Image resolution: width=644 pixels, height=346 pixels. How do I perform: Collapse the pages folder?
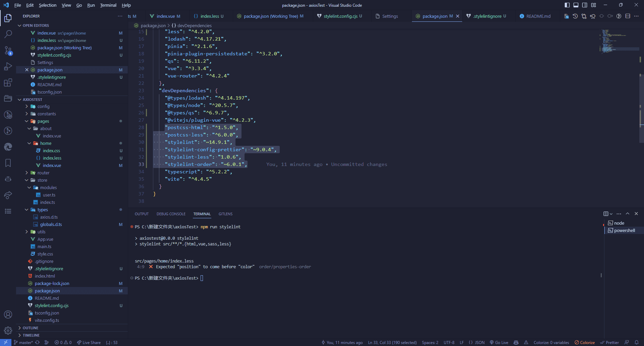pos(43,121)
